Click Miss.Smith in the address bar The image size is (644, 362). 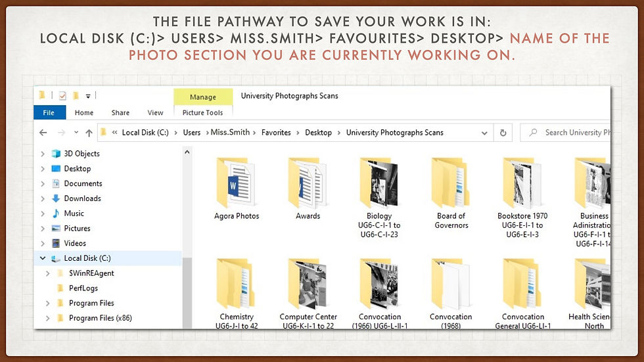[230, 132]
